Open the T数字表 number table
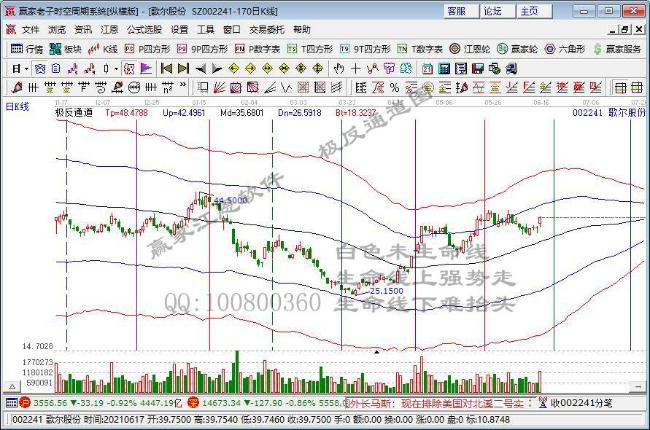 pyautogui.click(x=420, y=49)
